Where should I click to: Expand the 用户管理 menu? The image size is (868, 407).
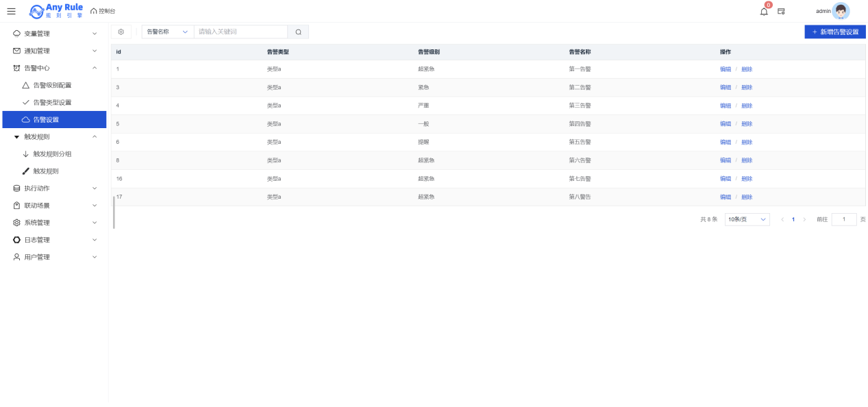(x=54, y=256)
